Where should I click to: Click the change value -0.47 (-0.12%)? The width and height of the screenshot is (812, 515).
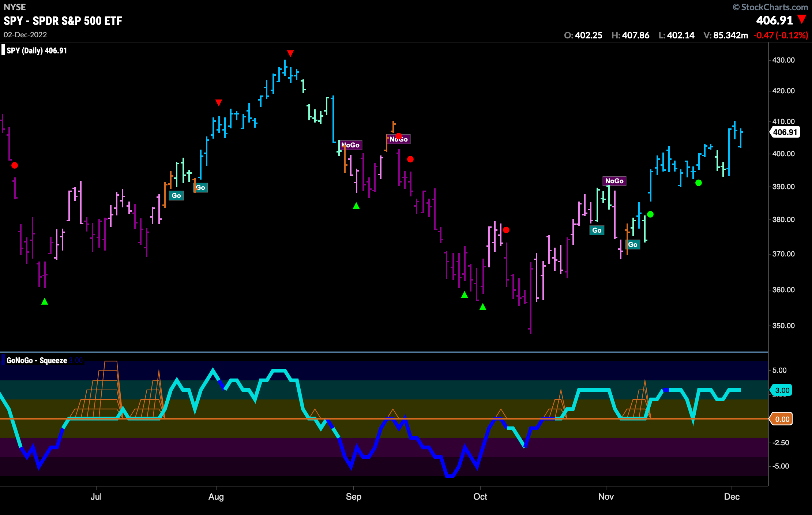click(x=781, y=35)
